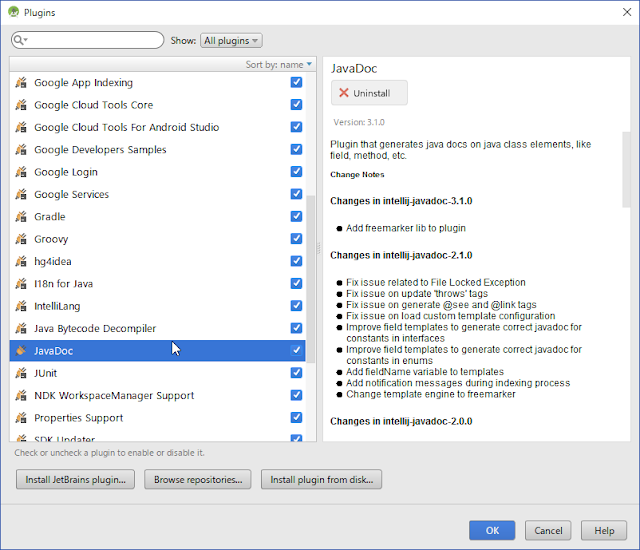Click the hg4idea plugin icon
Screen dimensions: 640x550
[x=21, y=261]
